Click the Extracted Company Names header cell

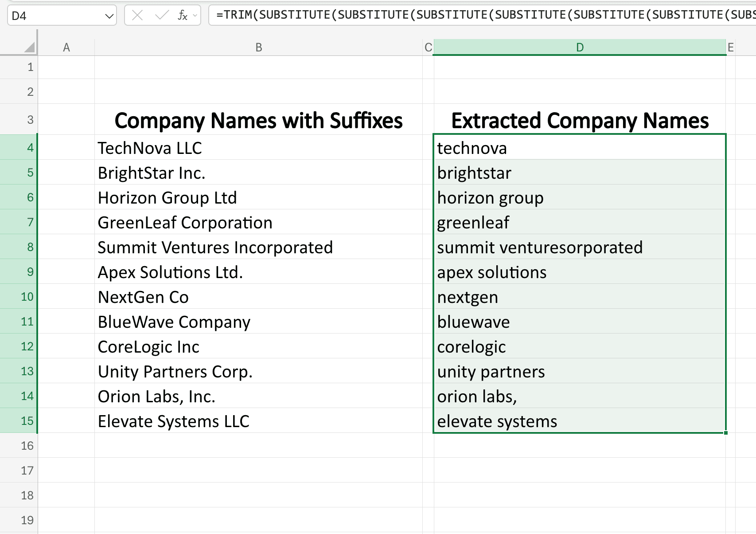coord(579,120)
